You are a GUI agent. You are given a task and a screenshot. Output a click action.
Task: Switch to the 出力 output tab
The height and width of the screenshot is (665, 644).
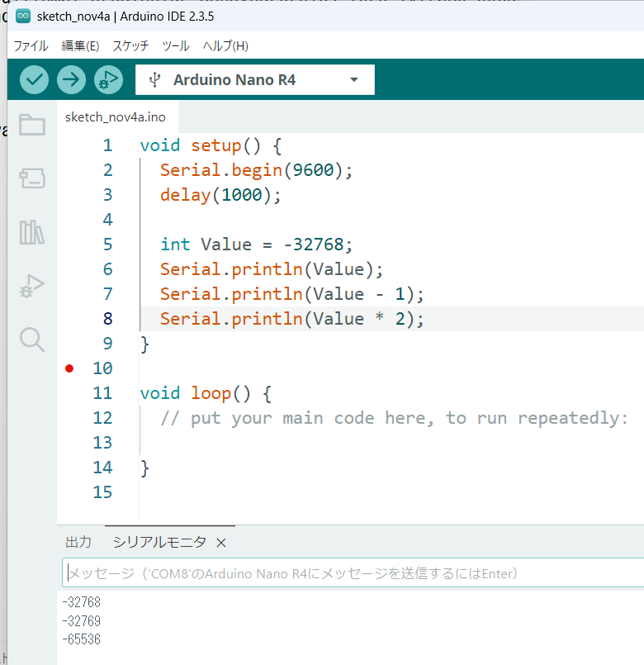(78, 542)
